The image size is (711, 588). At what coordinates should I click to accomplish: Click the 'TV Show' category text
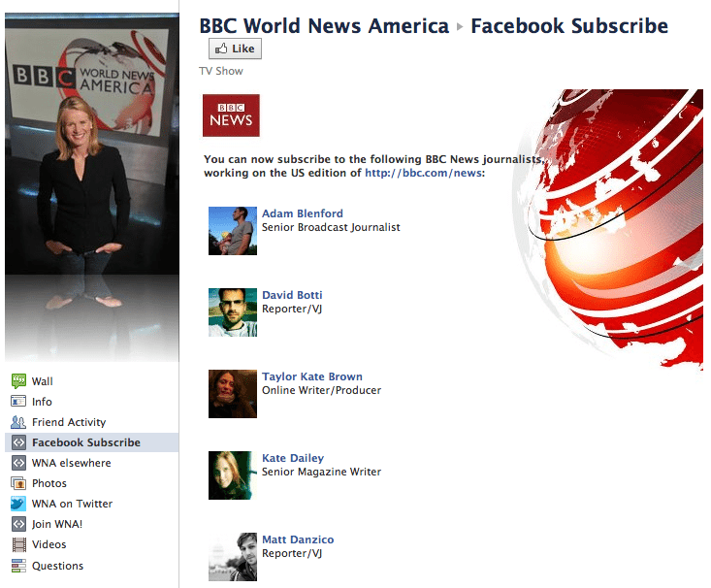pos(221,71)
